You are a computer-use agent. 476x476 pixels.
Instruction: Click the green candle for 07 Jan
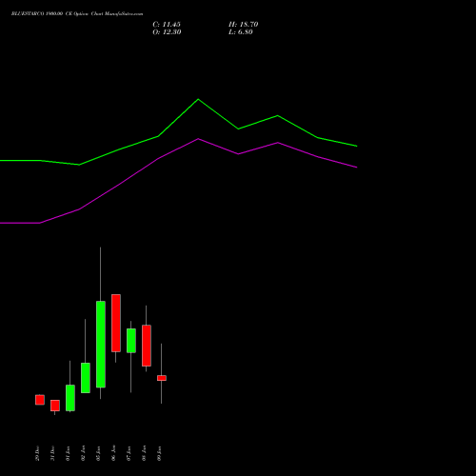point(131,341)
